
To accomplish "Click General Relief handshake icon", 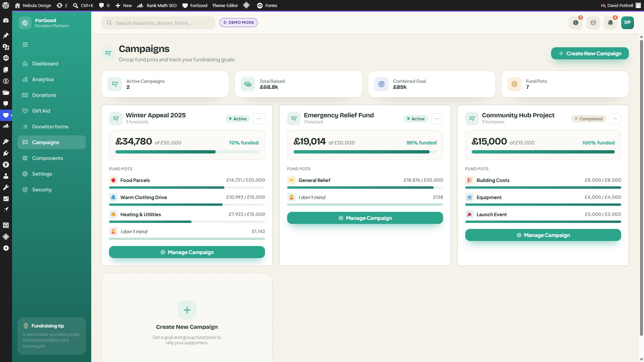I will (291, 180).
